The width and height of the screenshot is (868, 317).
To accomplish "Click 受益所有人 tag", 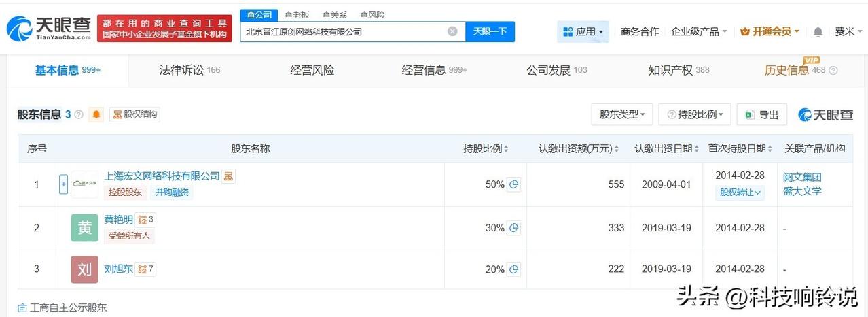I will point(130,236).
